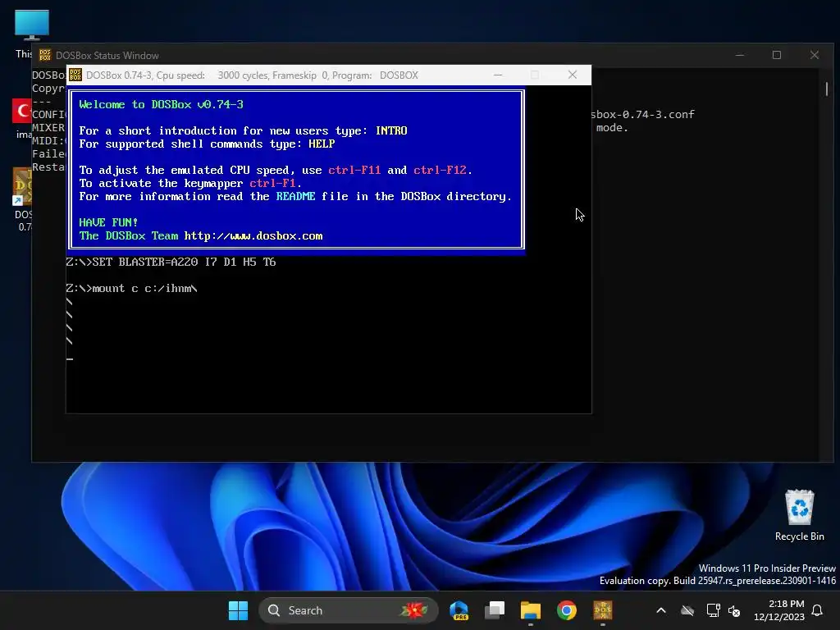840x630 pixels.
Task: Open the clock showing 2:18 PM
Action: 779,610
